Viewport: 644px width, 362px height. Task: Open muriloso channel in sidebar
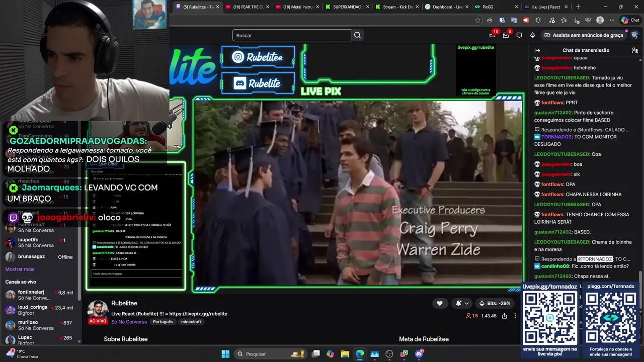pos(39,325)
